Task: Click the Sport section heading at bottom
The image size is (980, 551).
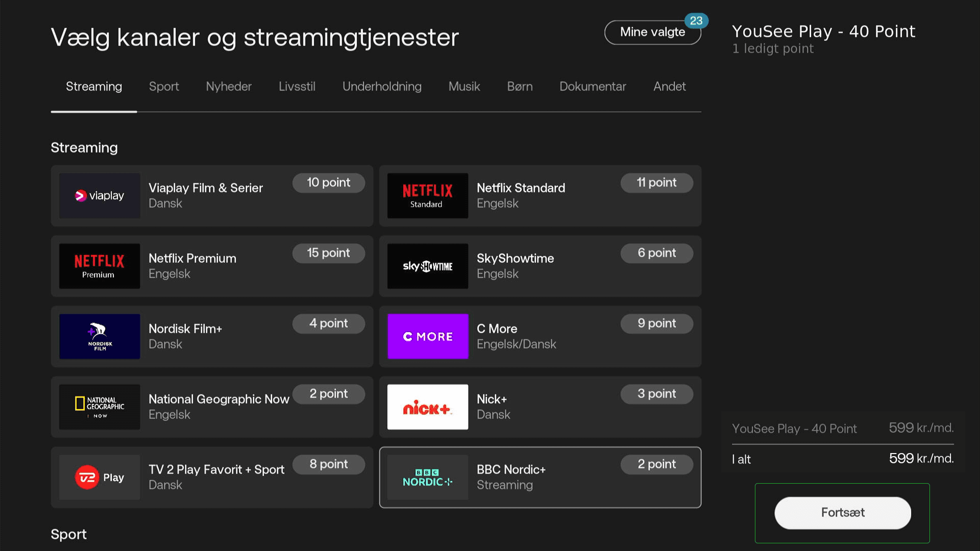Action: pyautogui.click(x=68, y=535)
